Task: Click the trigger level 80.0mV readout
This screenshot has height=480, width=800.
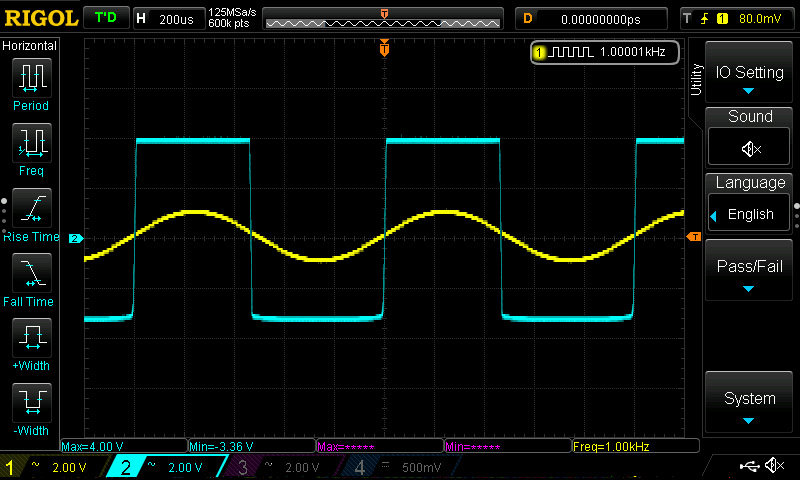Action: pos(760,19)
